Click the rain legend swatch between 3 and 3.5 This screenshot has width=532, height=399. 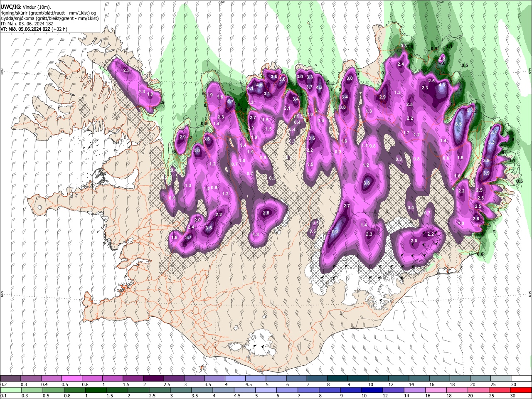(180, 390)
